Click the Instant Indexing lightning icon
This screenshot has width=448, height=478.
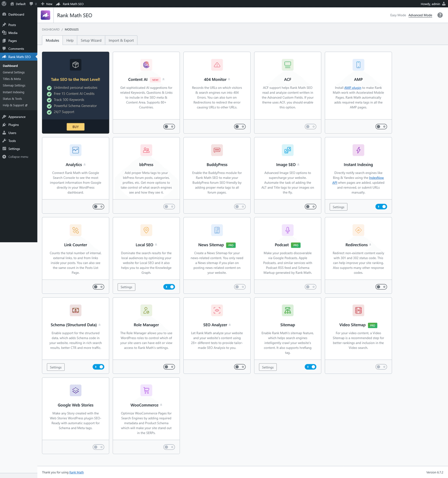358,150
